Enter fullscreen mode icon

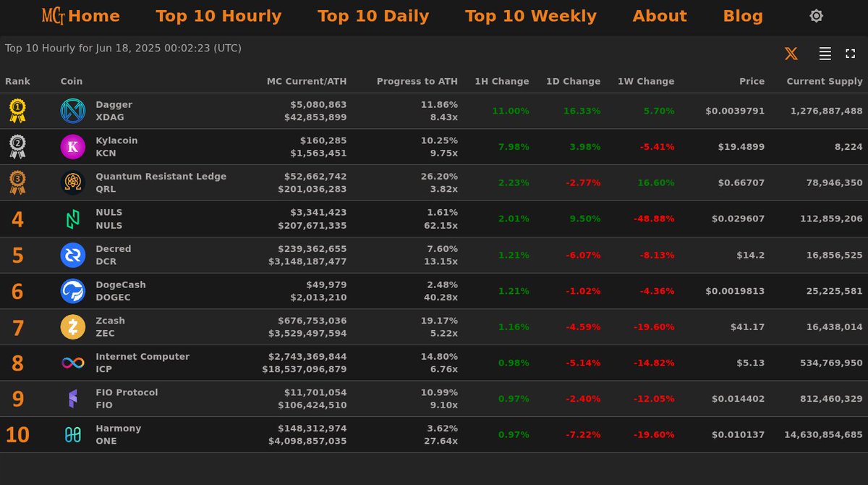click(851, 54)
